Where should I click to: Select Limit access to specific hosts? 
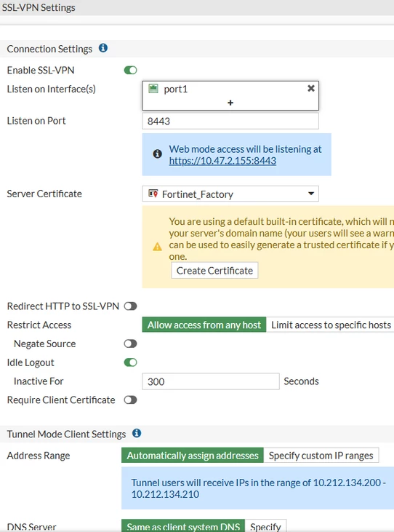point(331,325)
